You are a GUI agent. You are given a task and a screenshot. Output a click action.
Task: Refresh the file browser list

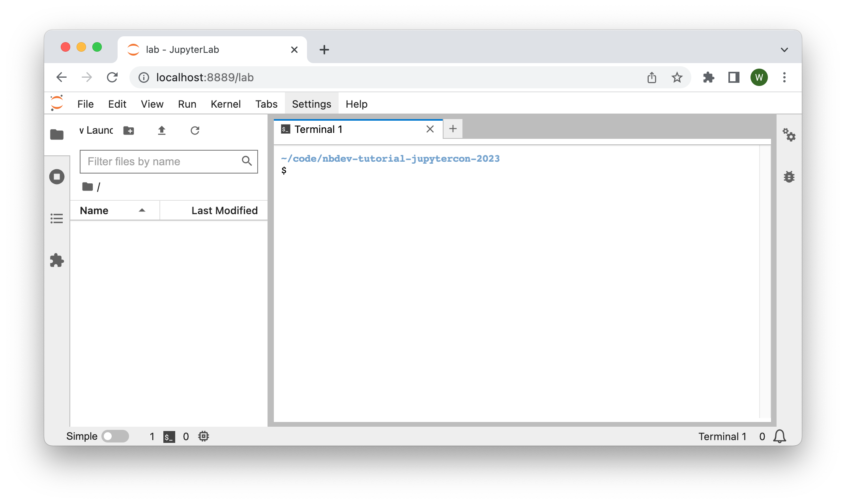195,131
